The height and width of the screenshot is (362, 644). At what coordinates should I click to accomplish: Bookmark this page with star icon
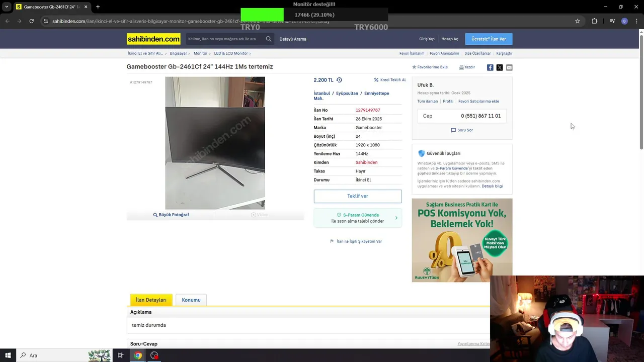coord(578,21)
